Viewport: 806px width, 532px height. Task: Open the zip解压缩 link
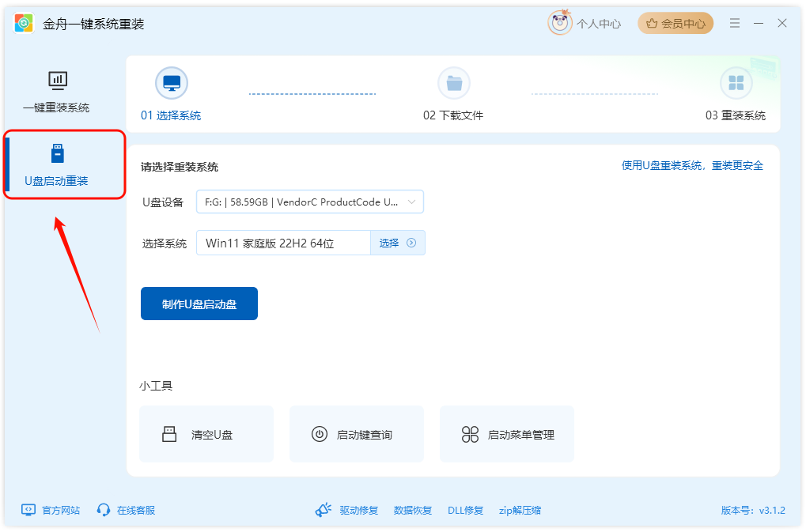[520, 511]
